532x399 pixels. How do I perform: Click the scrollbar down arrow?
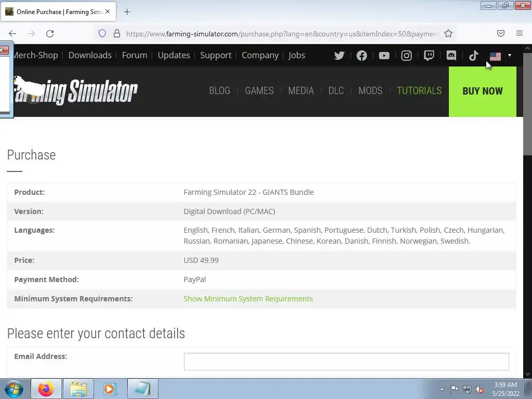pyautogui.click(x=528, y=374)
